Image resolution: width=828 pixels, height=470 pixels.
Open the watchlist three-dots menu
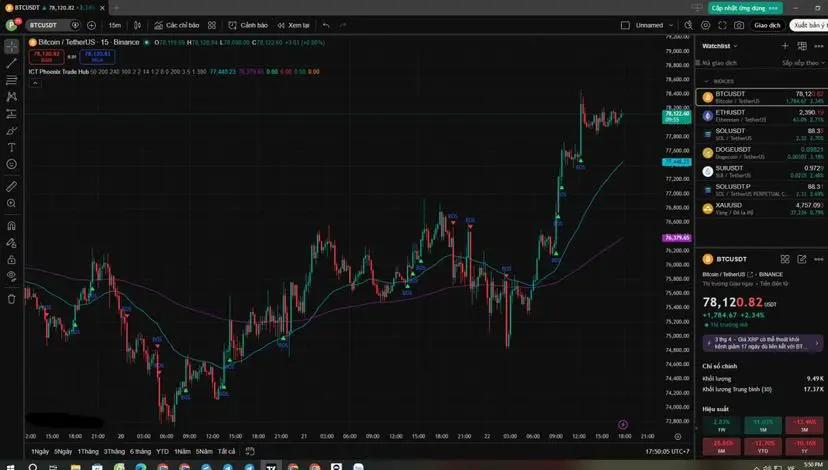pyautogui.click(x=819, y=46)
